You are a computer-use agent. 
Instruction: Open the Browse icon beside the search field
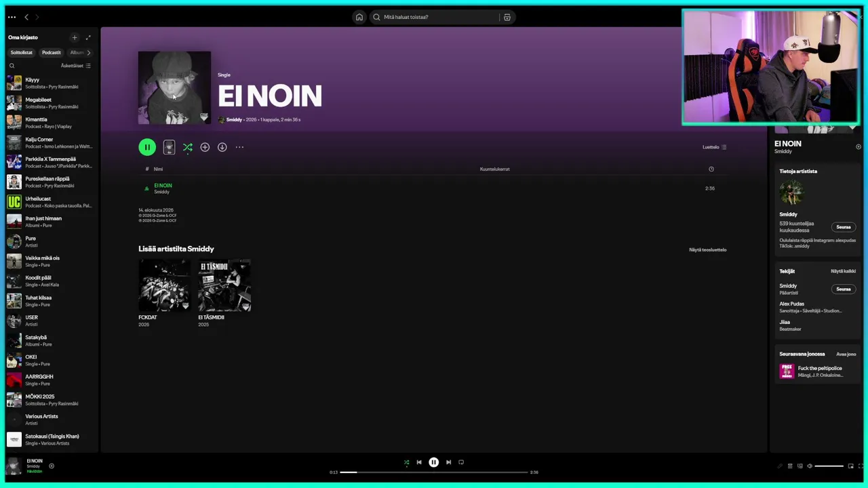507,17
